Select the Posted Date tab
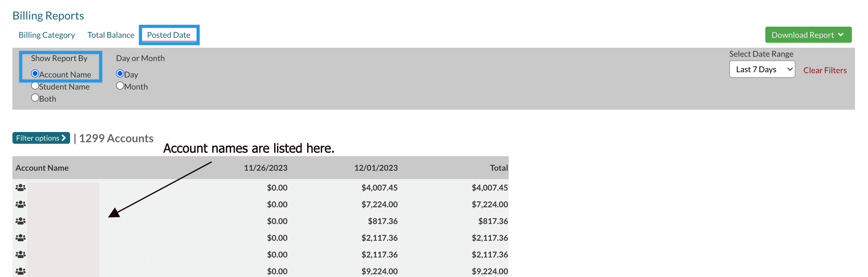This screenshot has height=277, width=868. coord(169,35)
